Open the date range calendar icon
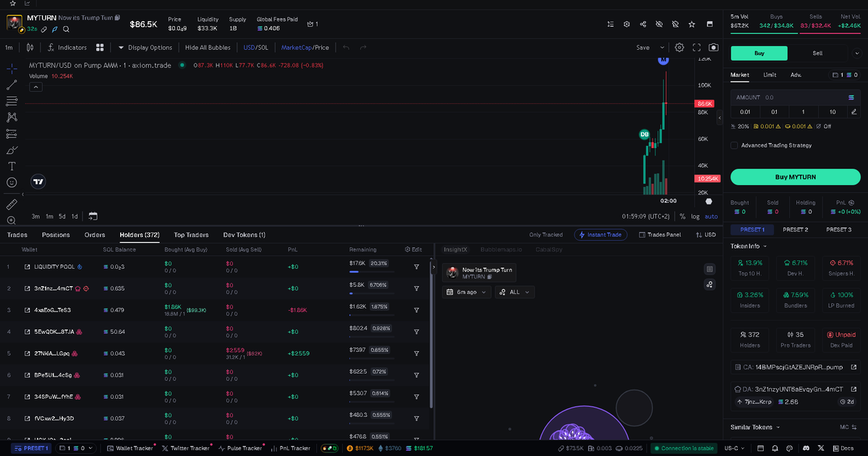The width and height of the screenshot is (868, 456). point(93,216)
